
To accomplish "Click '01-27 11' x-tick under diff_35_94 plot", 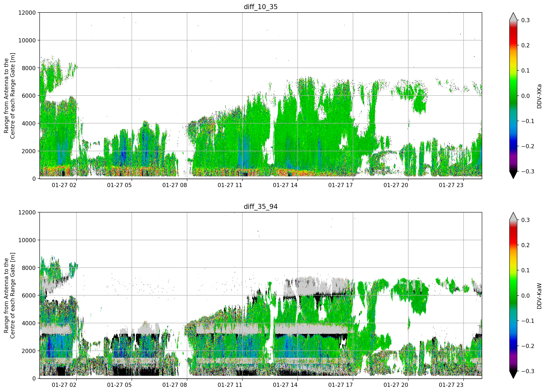I will 230,385.
